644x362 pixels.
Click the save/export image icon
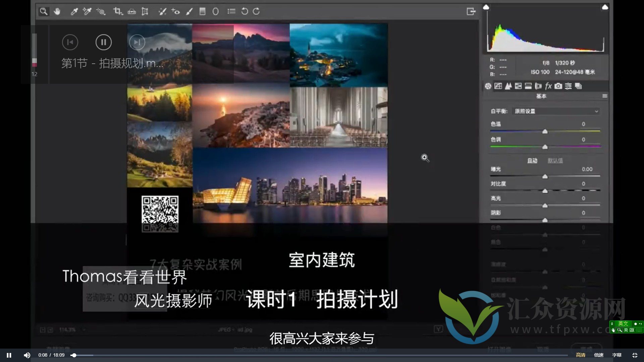click(x=471, y=11)
